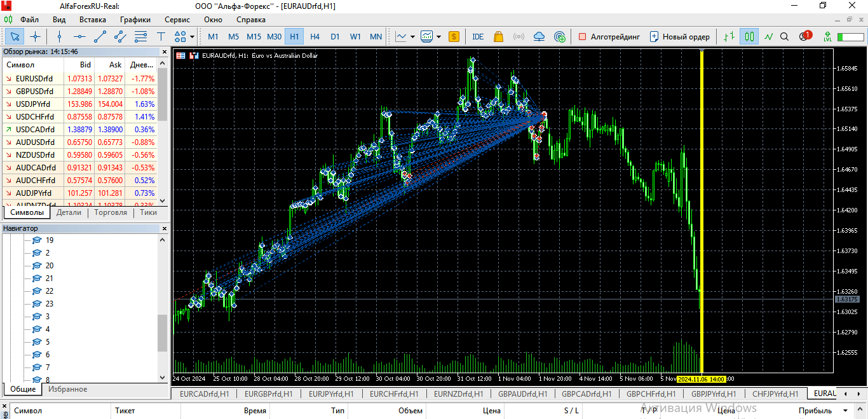Select the Fibonacci retracement tool
Image resolution: width=868 pixels, height=419 pixels.
coord(140,36)
